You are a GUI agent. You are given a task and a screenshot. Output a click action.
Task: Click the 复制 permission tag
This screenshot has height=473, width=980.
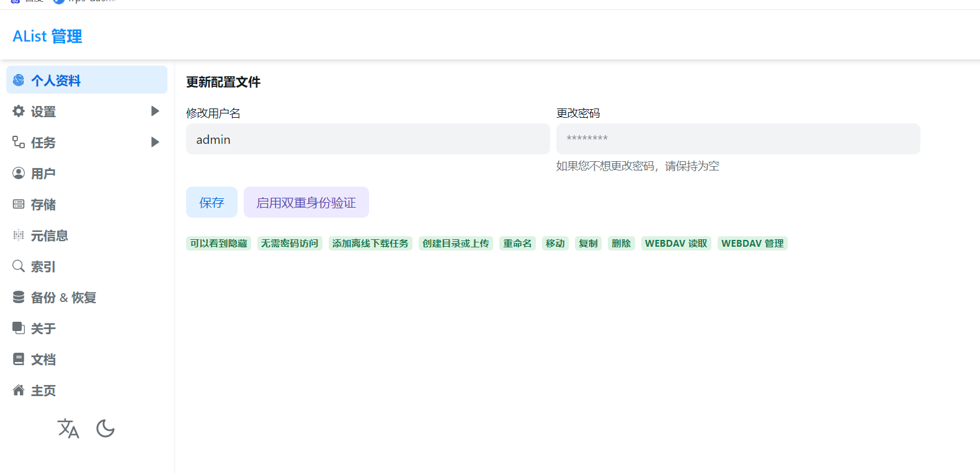tap(588, 243)
